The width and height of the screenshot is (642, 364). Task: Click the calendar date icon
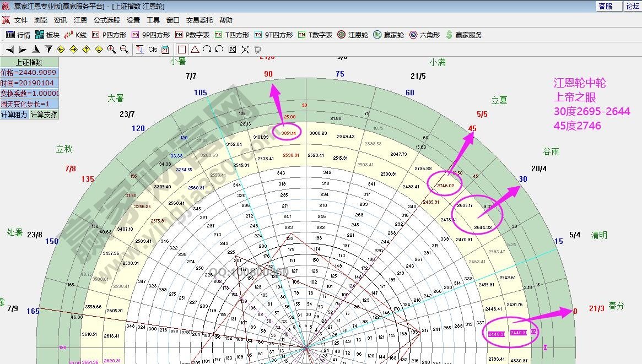tap(165, 50)
